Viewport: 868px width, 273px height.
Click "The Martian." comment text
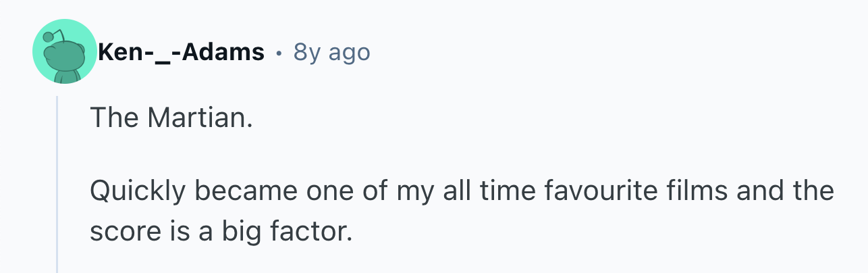(170, 120)
